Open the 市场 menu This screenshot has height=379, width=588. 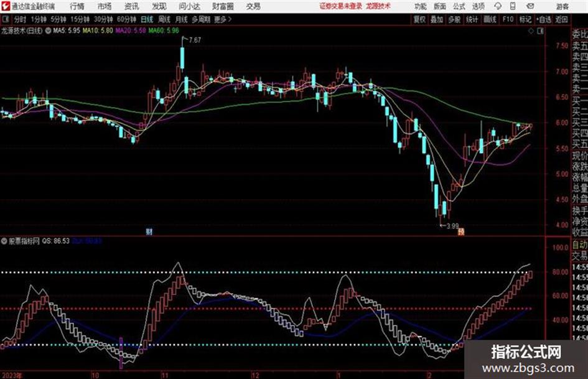click(105, 6)
